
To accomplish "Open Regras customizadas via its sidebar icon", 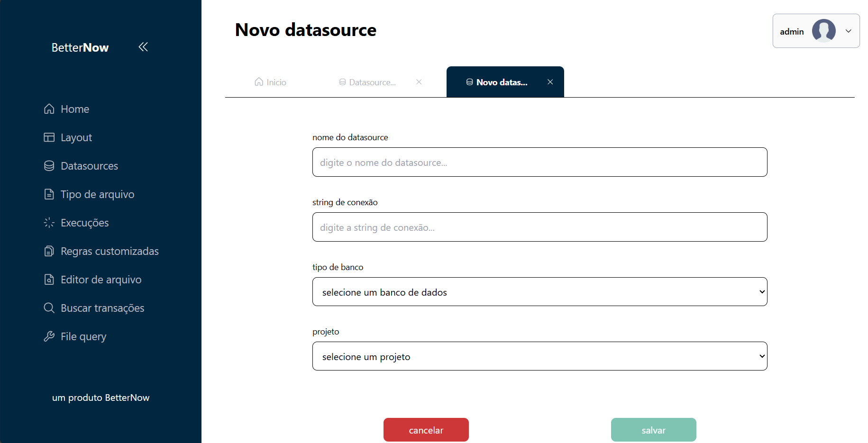I will click(x=49, y=251).
